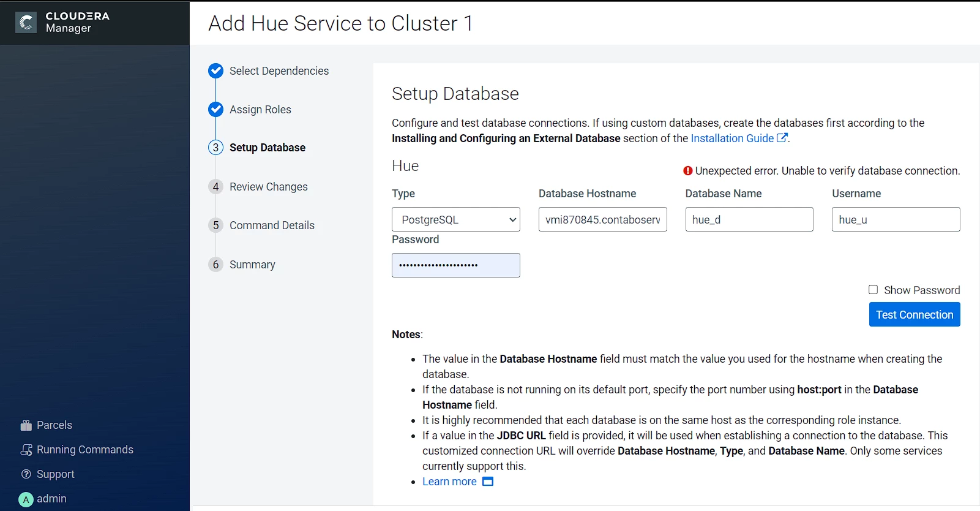Open Support menu in the sidebar
980x511 pixels.
click(x=56, y=474)
